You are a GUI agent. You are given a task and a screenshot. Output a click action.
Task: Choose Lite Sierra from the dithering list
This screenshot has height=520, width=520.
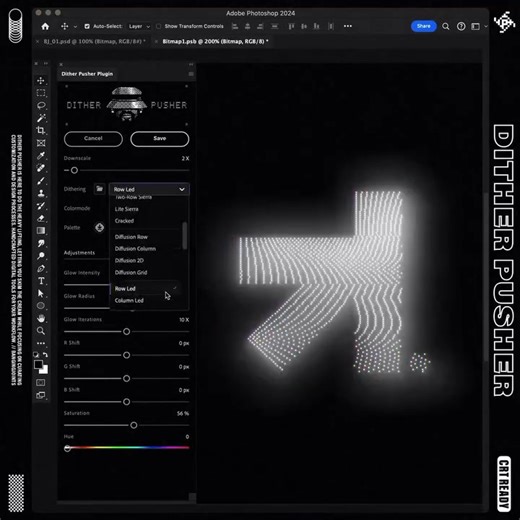click(x=127, y=209)
